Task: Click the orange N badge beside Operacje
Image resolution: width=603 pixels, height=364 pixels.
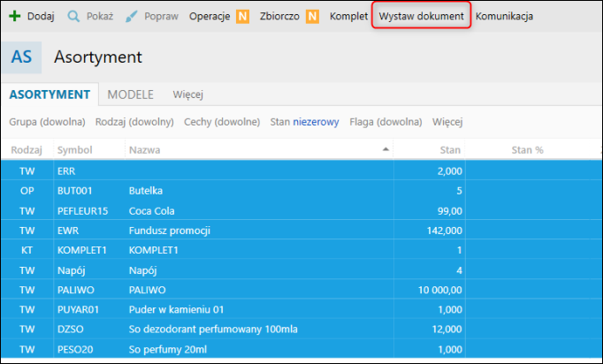Action: click(242, 17)
